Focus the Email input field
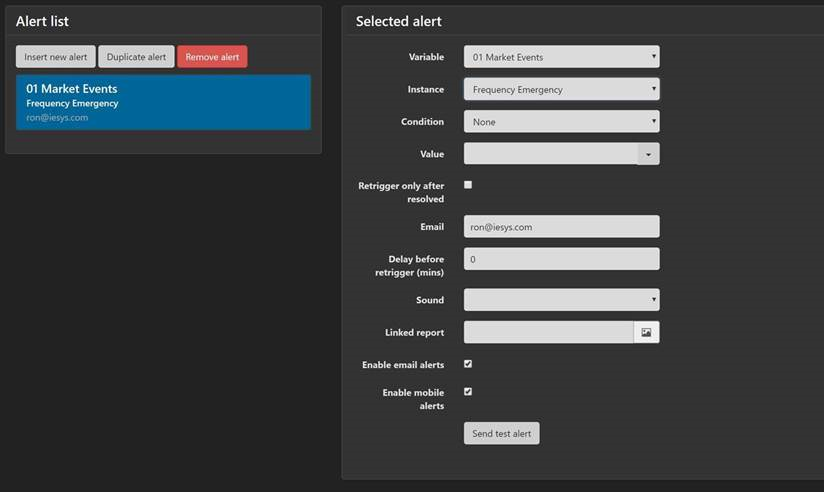The width and height of the screenshot is (824, 492). [x=561, y=227]
